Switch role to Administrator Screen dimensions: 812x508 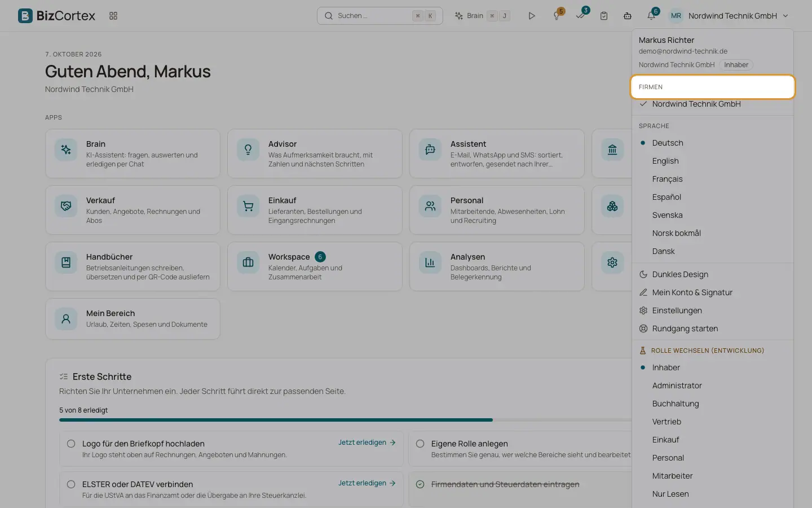coord(713,386)
